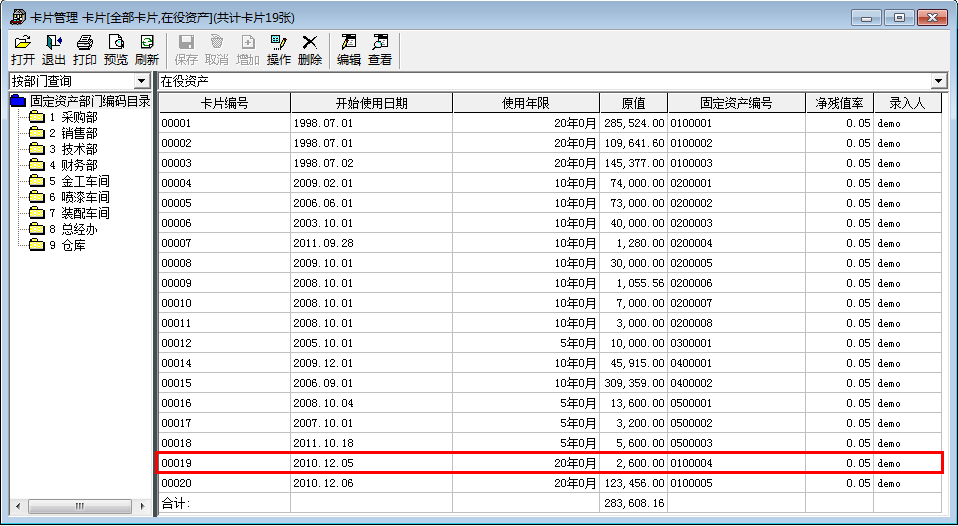Click the 保存 (Save) toolbar icon

pos(186,50)
